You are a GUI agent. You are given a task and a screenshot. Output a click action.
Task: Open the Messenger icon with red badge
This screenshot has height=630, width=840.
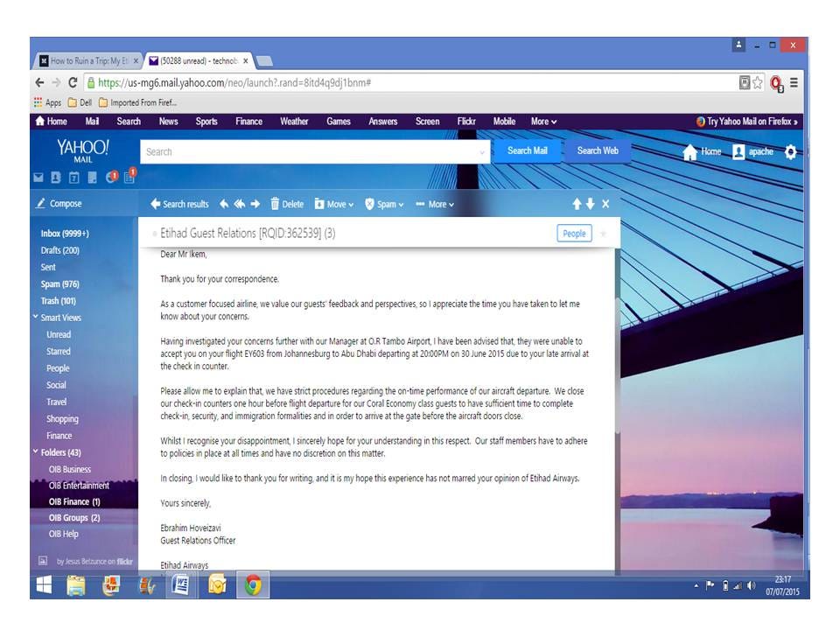point(111,177)
